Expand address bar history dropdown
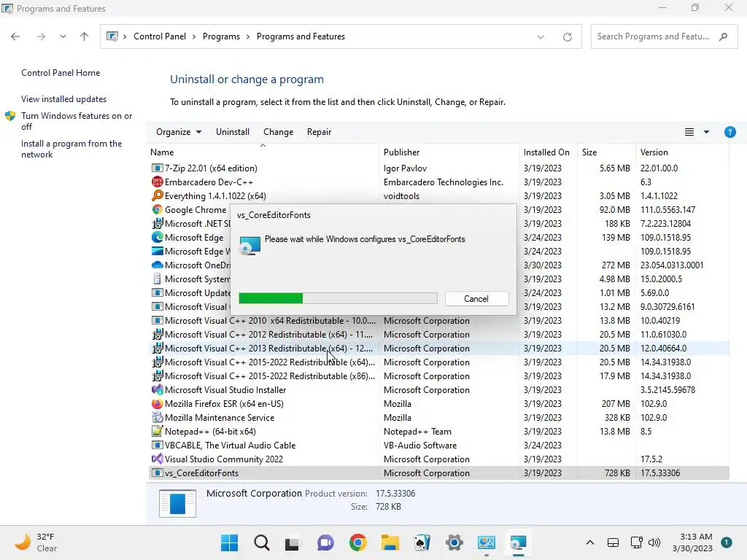 (541, 36)
